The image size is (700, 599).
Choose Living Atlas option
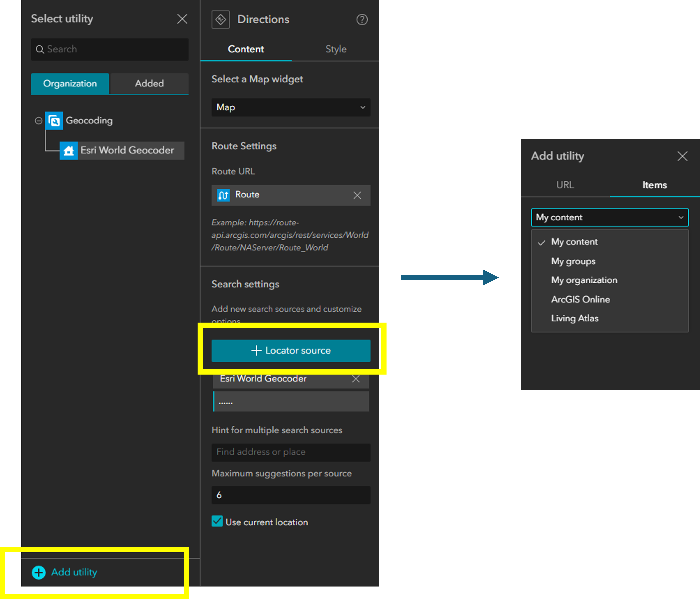(x=609, y=319)
